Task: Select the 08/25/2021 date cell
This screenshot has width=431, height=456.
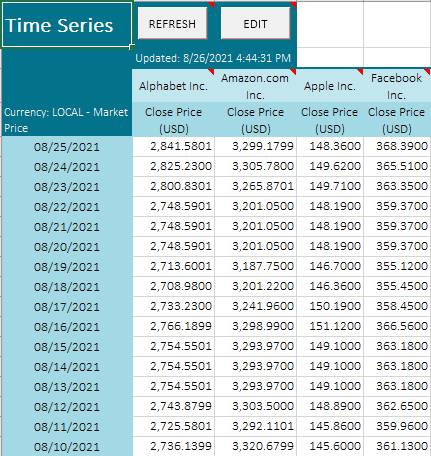Action: (x=67, y=147)
